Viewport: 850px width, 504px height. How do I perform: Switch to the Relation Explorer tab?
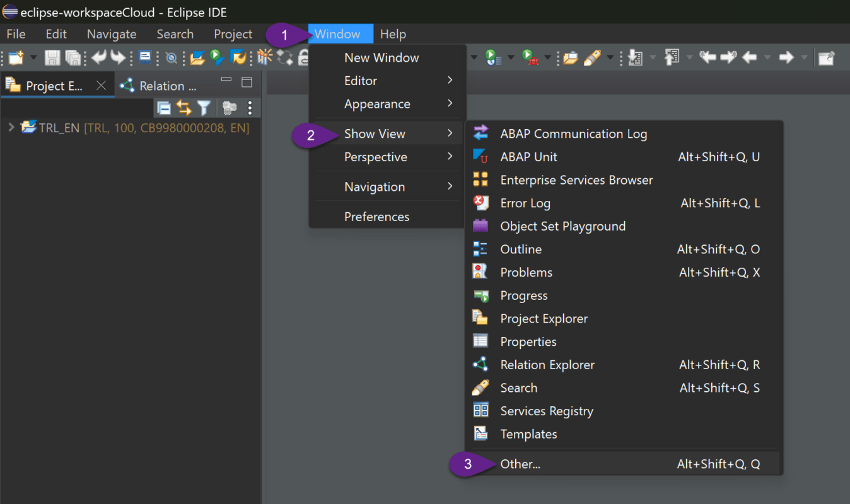pos(159,86)
